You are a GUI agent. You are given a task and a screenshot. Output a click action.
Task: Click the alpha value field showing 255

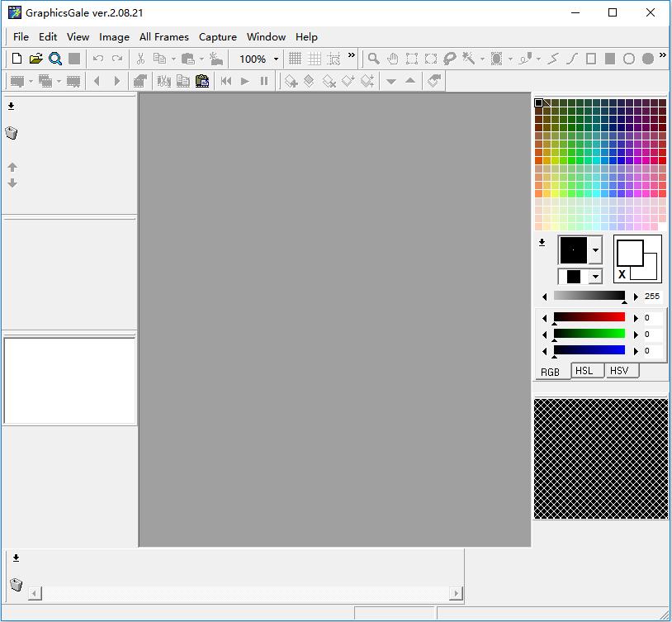pos(653,296)
